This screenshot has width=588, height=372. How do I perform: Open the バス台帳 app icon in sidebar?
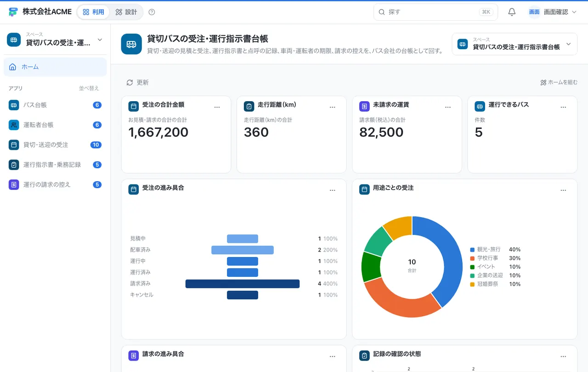point(14,105)
